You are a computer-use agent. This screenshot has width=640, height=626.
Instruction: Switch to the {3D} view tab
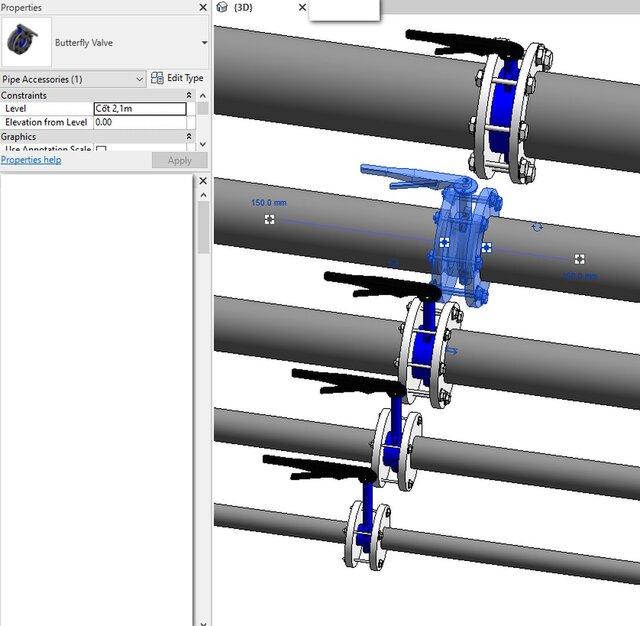pos(242,8)
